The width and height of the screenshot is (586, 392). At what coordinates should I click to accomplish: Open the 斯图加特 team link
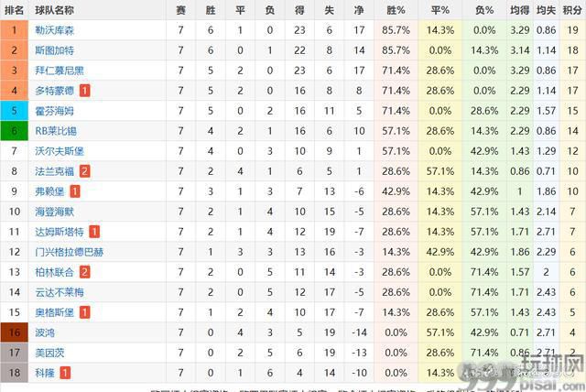(x=55, y=50)
